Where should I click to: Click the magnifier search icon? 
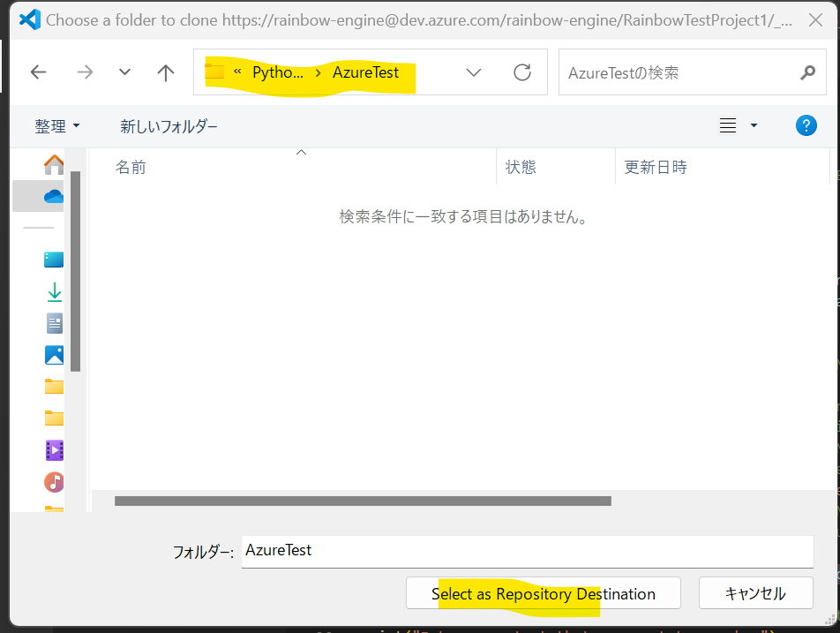coord(808,72)
